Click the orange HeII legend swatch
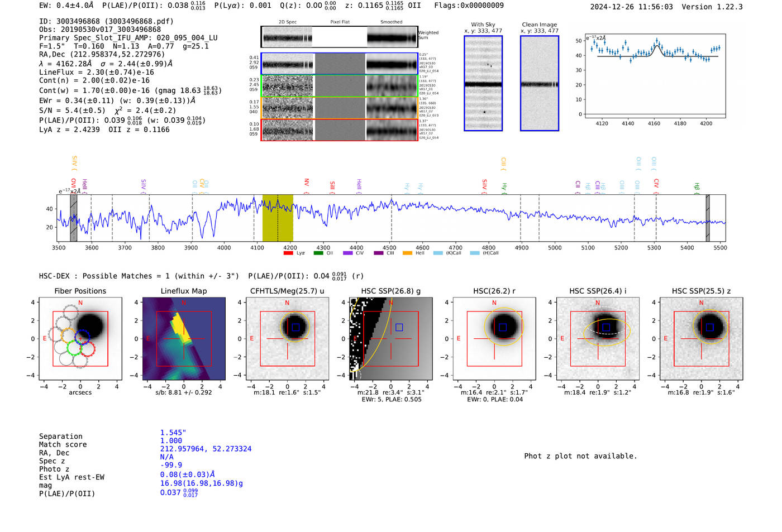782x532 pixels. (x=408, y=253)
